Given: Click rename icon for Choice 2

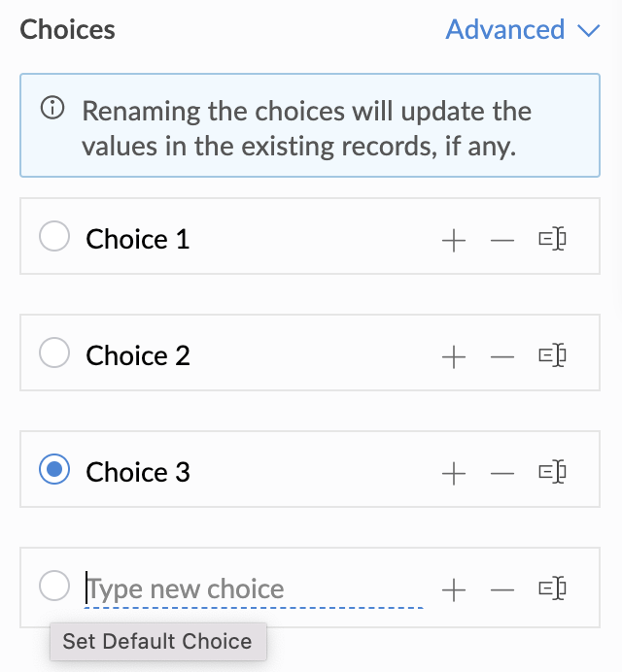Looking at the screenshot, I should pyautogui.click(x=552, y=355).
